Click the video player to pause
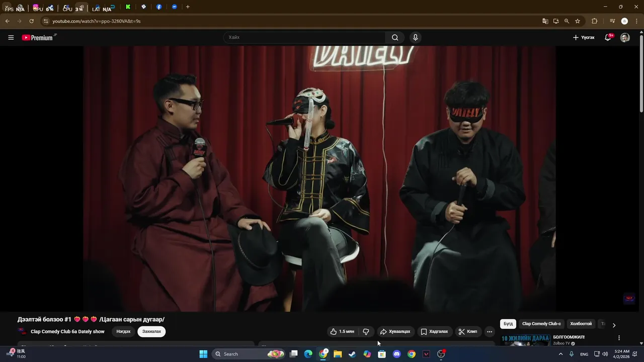 (x=319, y=178)
